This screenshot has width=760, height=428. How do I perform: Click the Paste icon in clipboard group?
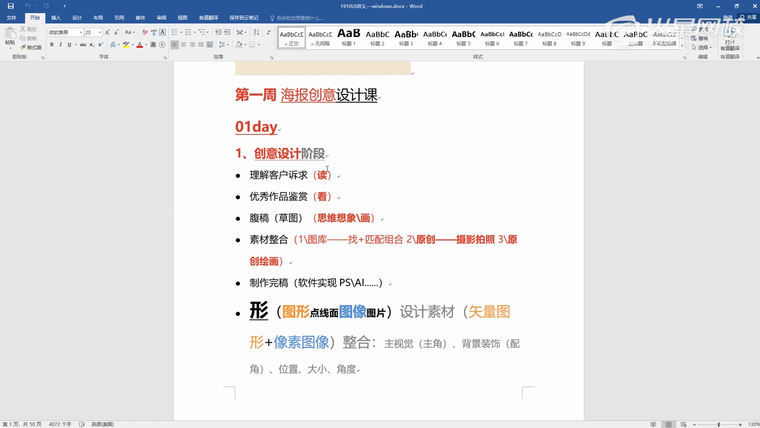pos(10,40)
